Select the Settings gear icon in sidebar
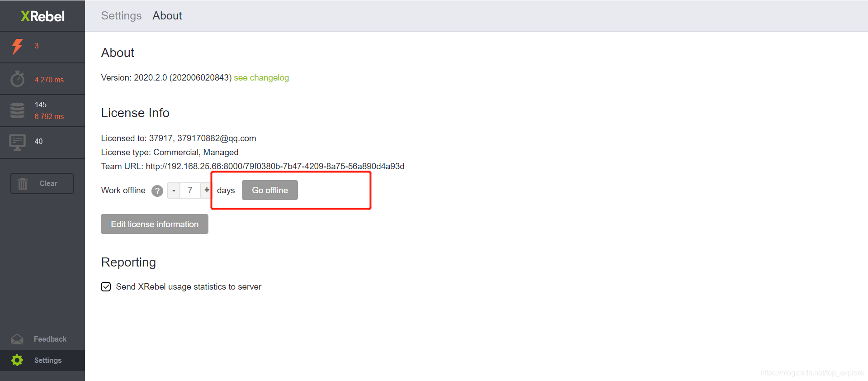Screen dimensions: 868x381 coord(17,360)
